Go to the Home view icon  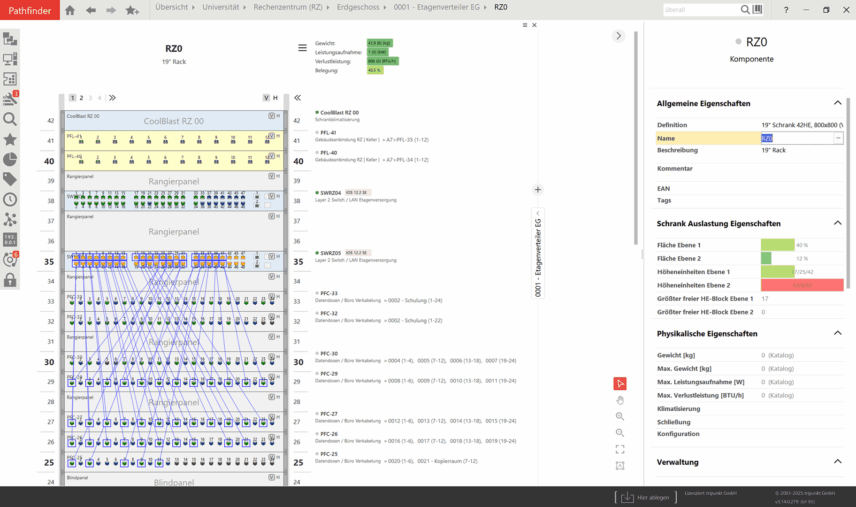pyautogui.click(x=70, y=10)
